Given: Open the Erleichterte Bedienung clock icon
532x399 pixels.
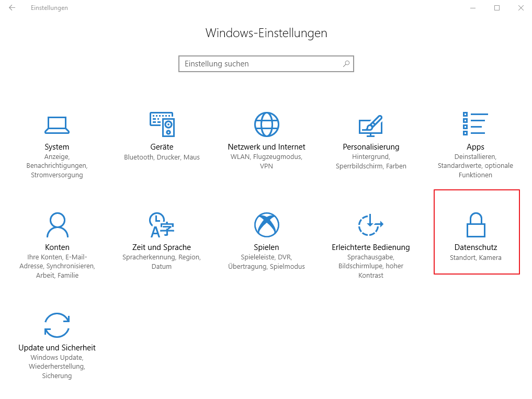Looking at the screenshot, I should (371, 225).
